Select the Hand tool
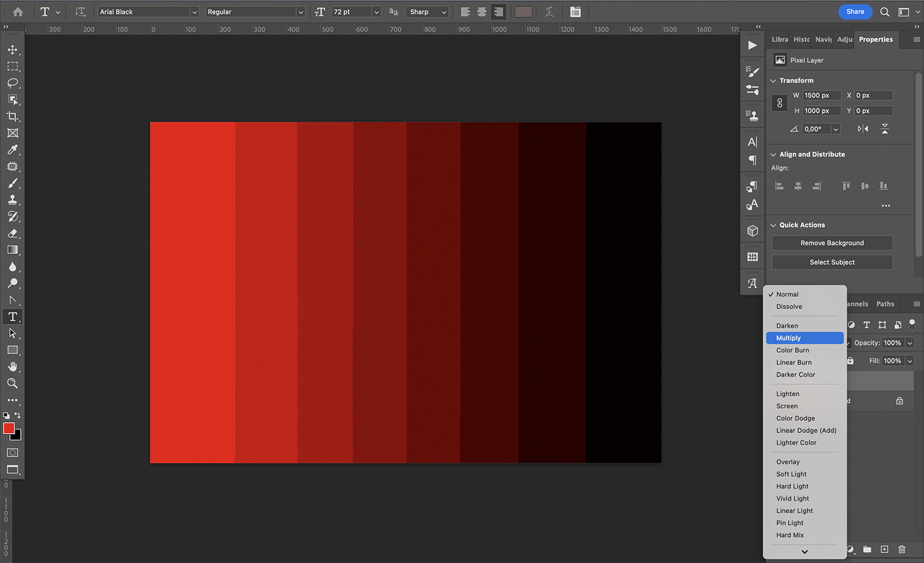Screen dimensions: 924x563 point(12,367)
